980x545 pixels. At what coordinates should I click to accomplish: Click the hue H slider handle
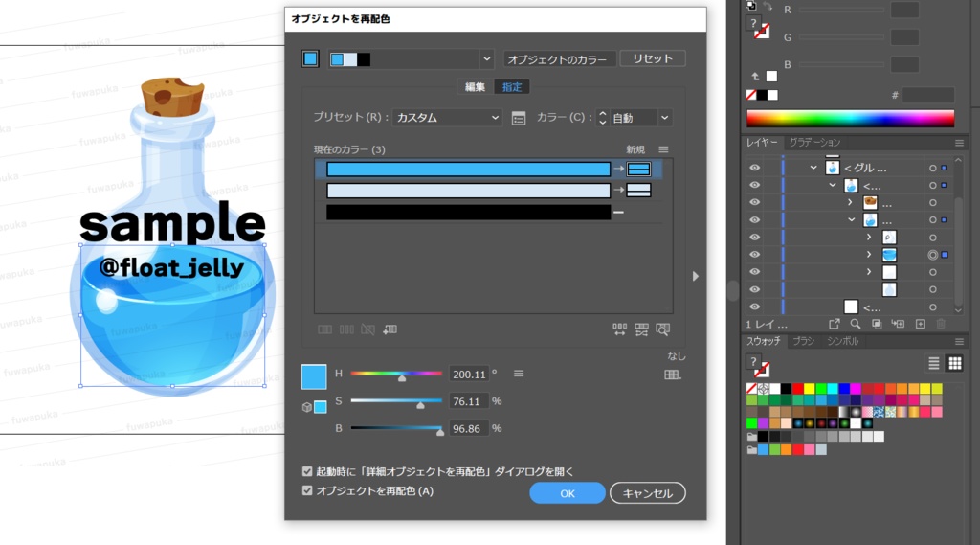pyautogui.click(x=402, y=378)
